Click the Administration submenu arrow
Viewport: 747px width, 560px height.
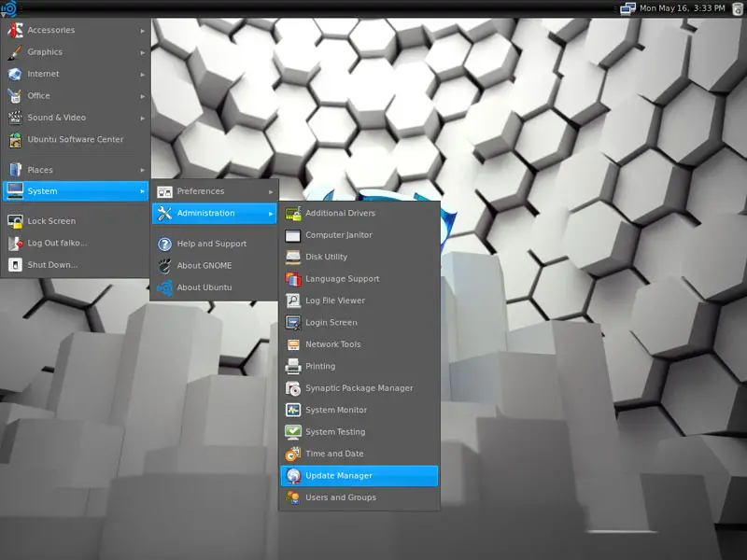[x=271, y=214]
